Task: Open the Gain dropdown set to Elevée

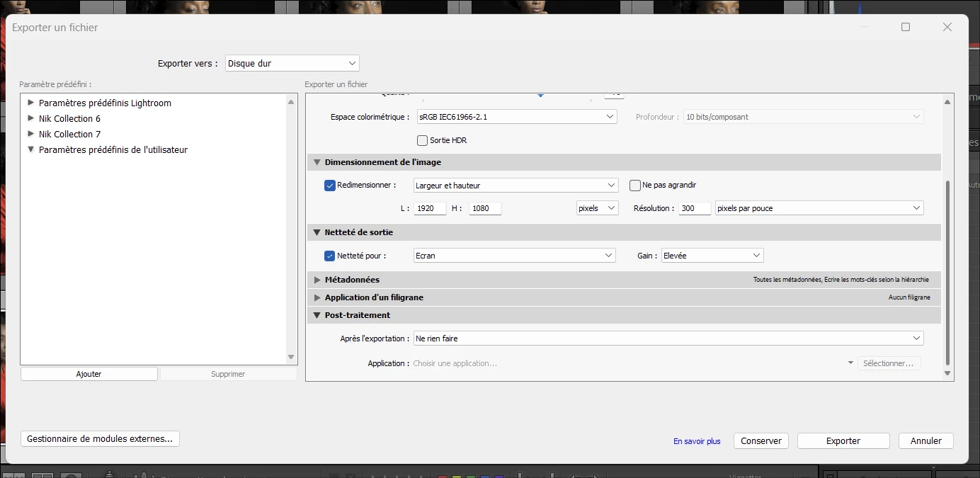Action: click(712, 256)
